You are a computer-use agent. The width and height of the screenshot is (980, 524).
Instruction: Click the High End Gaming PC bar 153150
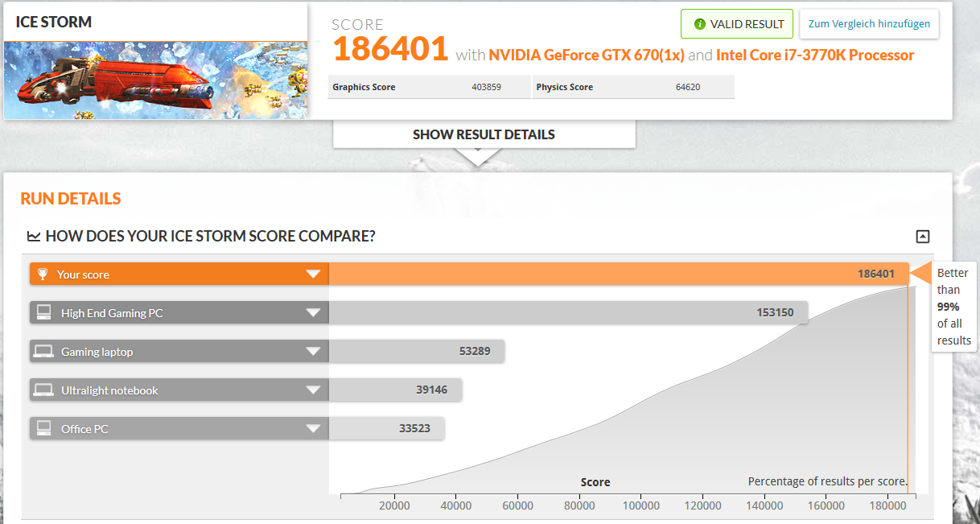(x=568, y=313)
